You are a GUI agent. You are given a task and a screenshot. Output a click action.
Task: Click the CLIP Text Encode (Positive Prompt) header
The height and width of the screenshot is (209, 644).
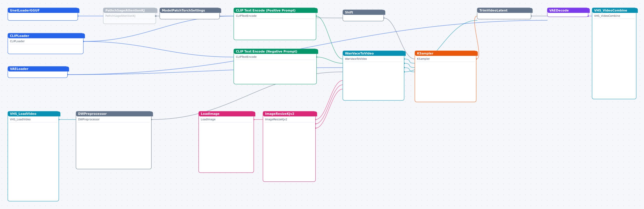(x=275, y=10)
